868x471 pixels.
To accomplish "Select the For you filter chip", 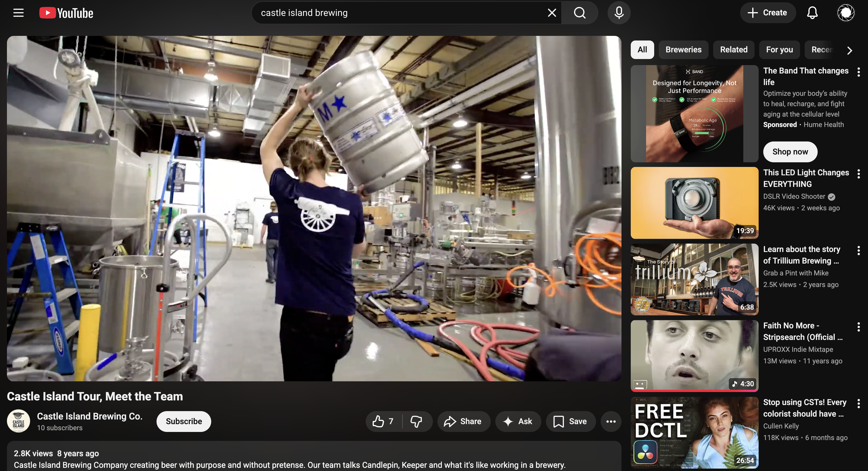I will pos(779,49).
